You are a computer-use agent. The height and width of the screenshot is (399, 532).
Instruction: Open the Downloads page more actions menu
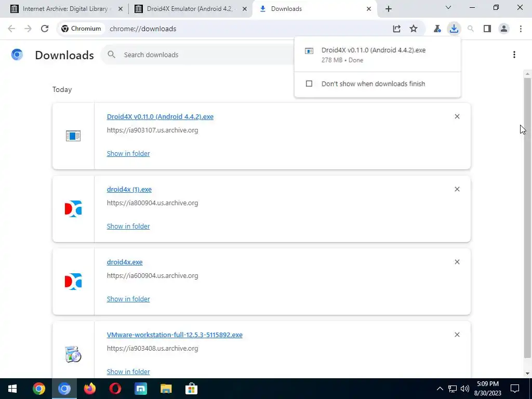tap(514, 55)
